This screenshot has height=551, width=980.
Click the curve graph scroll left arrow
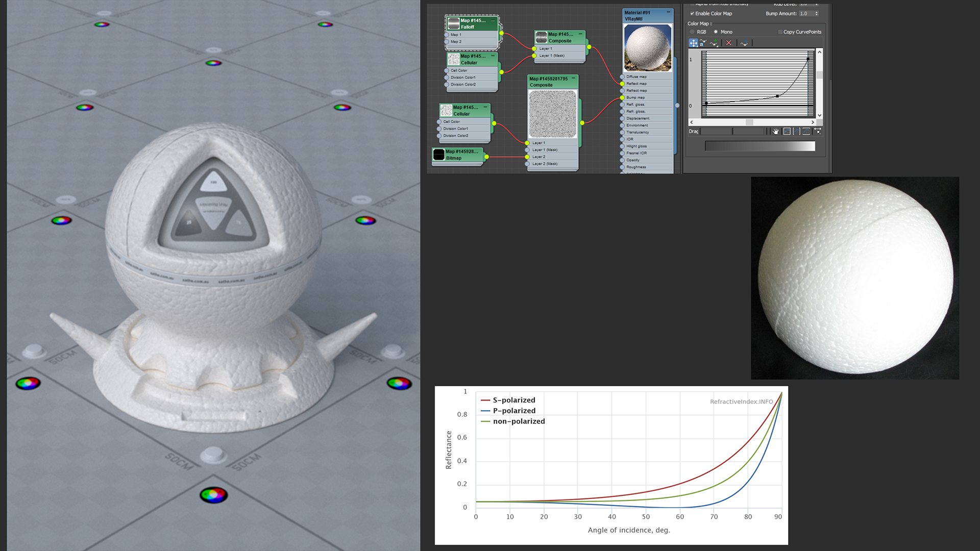coord(692,122)
